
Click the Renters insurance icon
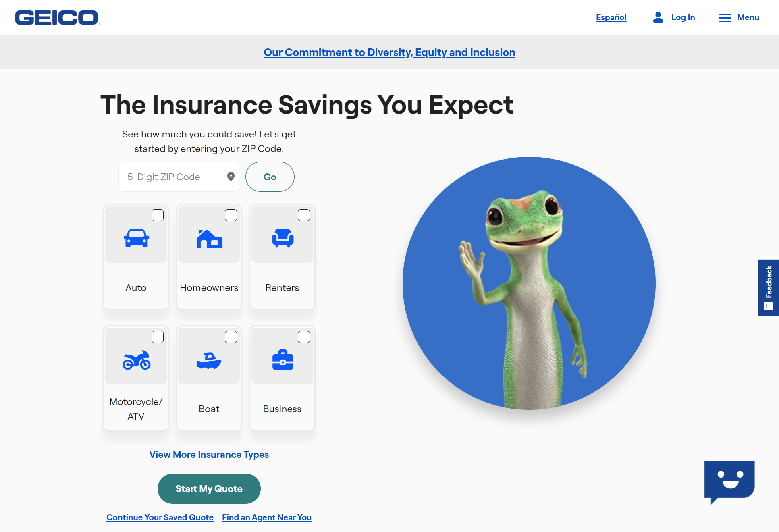[x=283, y=239]
